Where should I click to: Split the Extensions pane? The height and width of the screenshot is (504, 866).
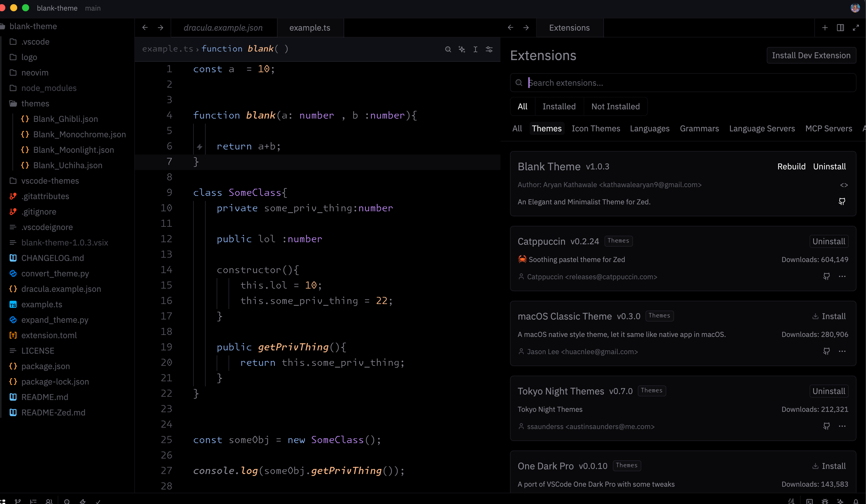(x=840, y=27)
